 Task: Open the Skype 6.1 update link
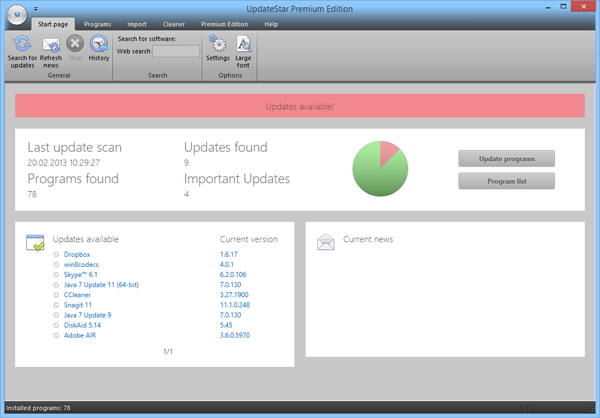click(x=81, y=274)
